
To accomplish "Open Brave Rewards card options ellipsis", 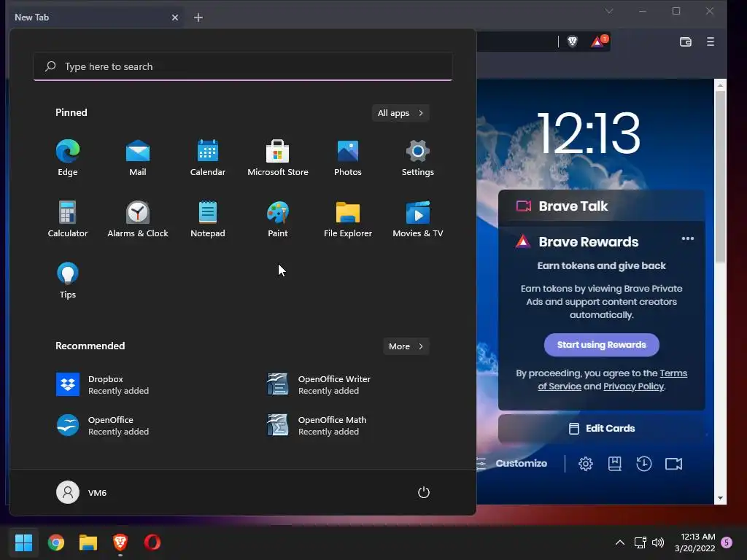I will coord(687,238).
